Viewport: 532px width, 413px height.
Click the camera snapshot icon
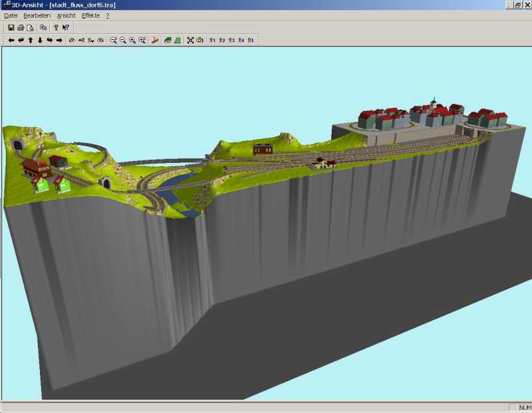click(x=199, y=41)
